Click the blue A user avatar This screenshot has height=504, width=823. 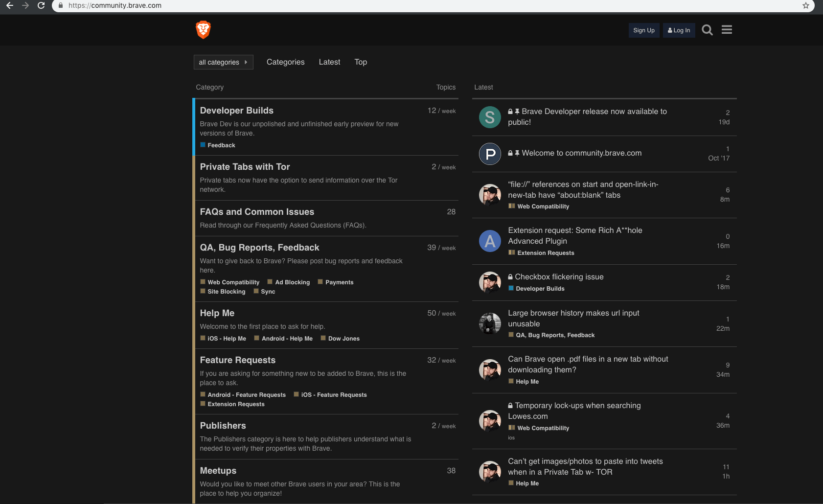pyautogui.click(x=490, y=241)
